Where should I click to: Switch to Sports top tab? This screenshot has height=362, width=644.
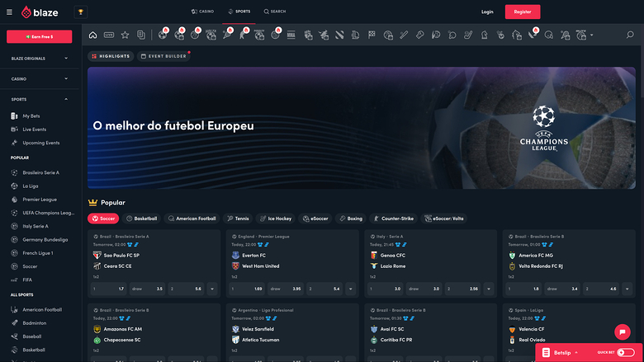click(239, 12)
